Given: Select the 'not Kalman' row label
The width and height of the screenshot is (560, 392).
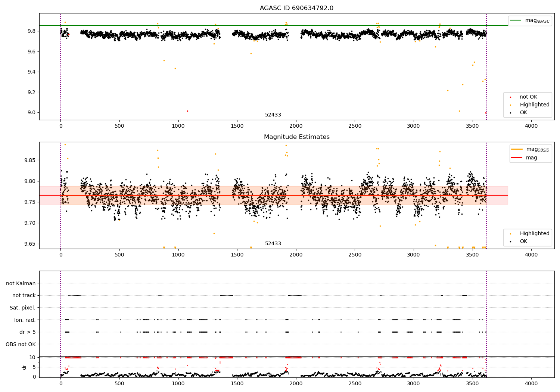Looking at the screenshot, I should (x=21, y=283).
